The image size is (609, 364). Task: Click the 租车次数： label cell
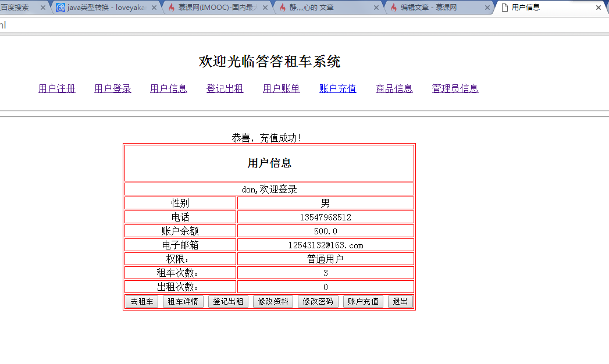pyautogui.click(x=180, y=273)
